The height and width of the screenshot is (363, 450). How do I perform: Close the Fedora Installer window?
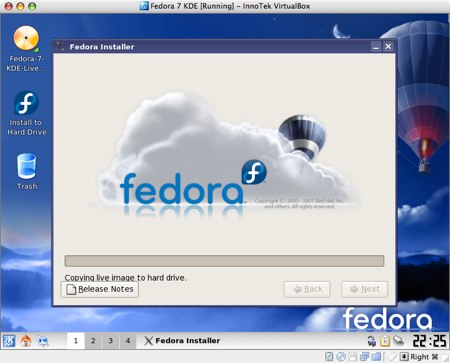[x=388, y=47]
